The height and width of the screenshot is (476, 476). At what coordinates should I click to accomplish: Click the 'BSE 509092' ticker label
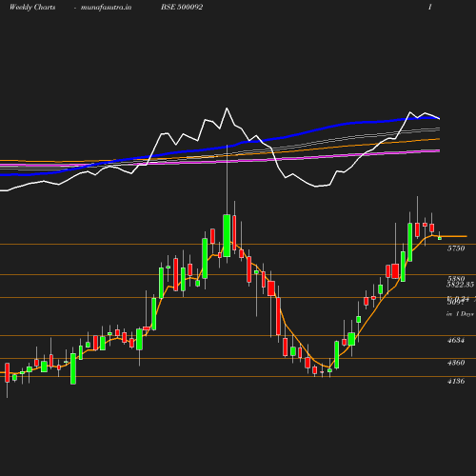[x=182, y=8]
